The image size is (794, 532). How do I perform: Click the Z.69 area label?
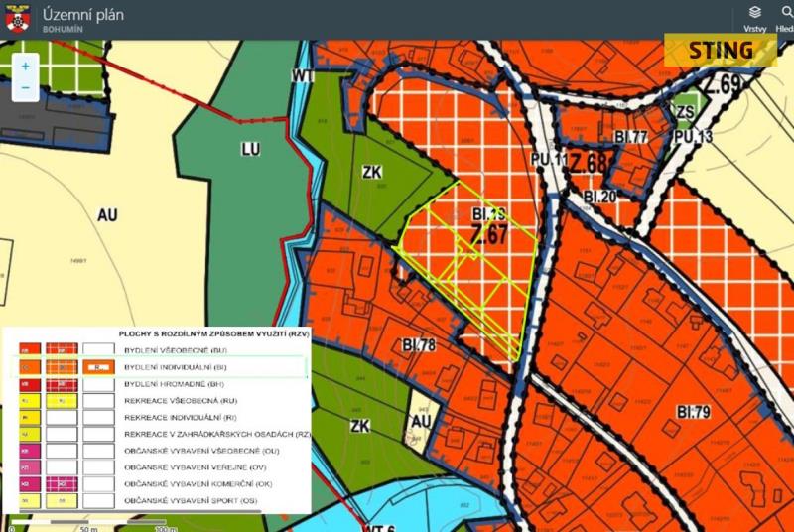723,84
